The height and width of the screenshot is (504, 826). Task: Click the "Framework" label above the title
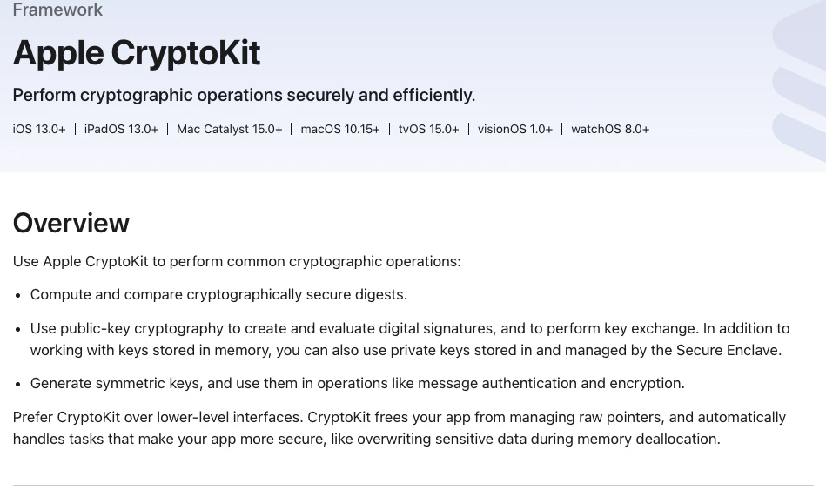coord(57,10)
